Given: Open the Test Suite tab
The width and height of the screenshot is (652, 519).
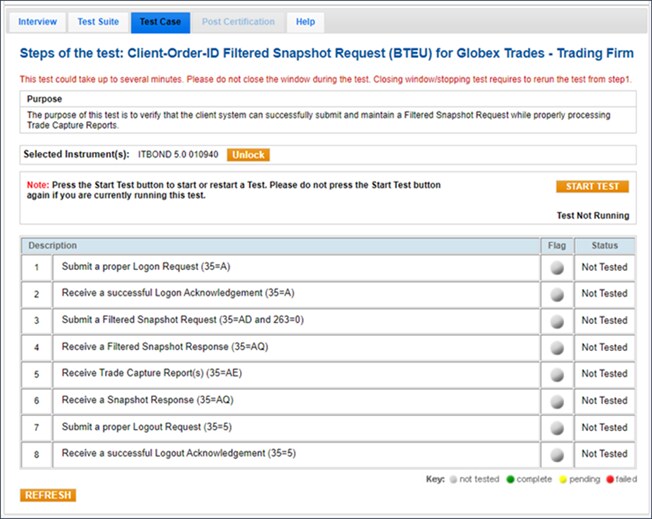Looking at the screenshot, I should point(97,22).
